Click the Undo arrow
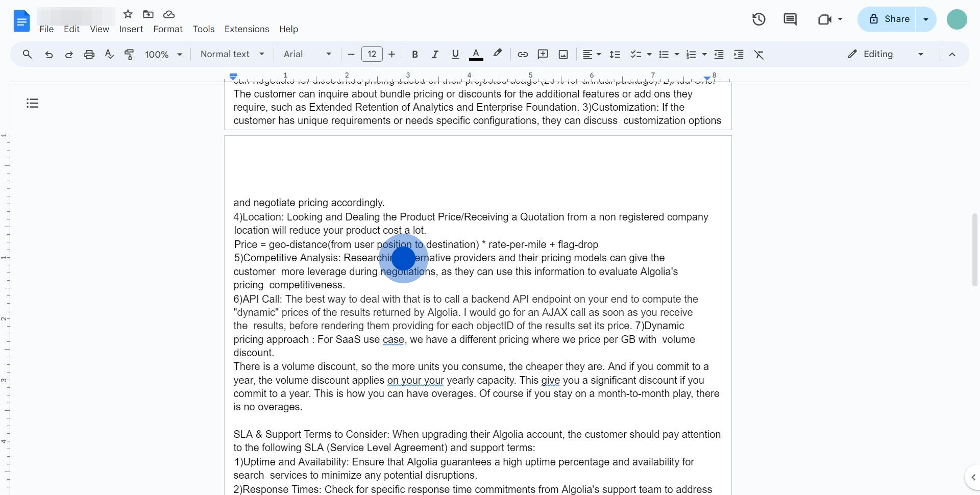Image resolution: width=980 pixels, height=495 pixels. 48,54
